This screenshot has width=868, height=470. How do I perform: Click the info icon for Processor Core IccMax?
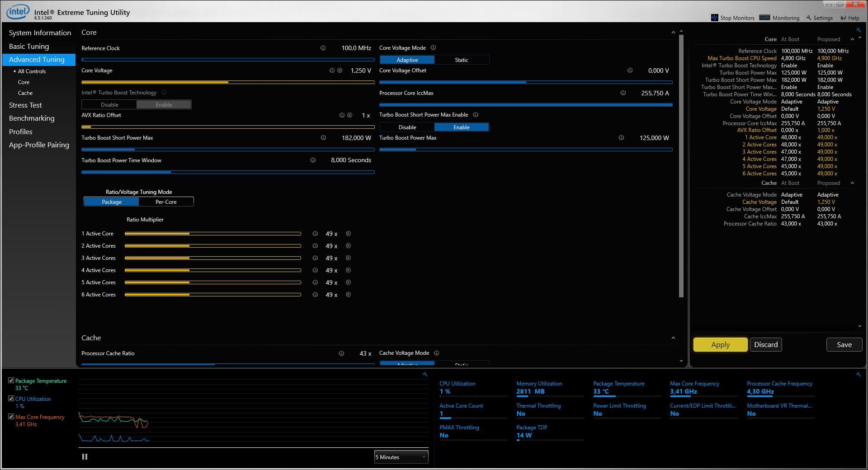[623, 93]
